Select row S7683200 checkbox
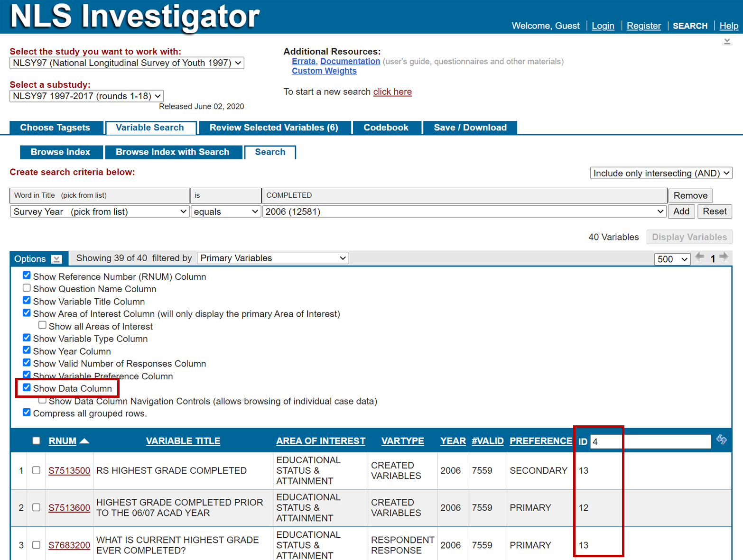The image size is (743, 560). [x=36, y=545]
